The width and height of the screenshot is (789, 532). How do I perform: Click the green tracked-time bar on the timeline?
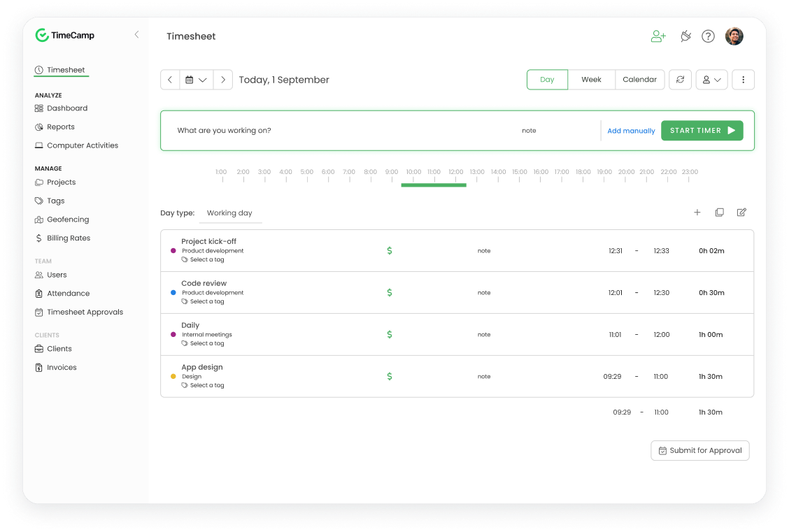tap(433, 183)
